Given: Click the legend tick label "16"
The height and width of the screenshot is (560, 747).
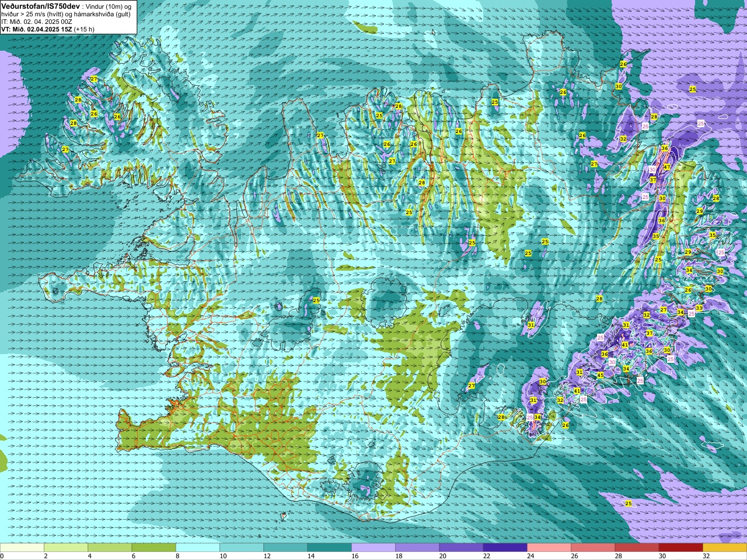Looking at the screenshot, I should coord(355,556).
